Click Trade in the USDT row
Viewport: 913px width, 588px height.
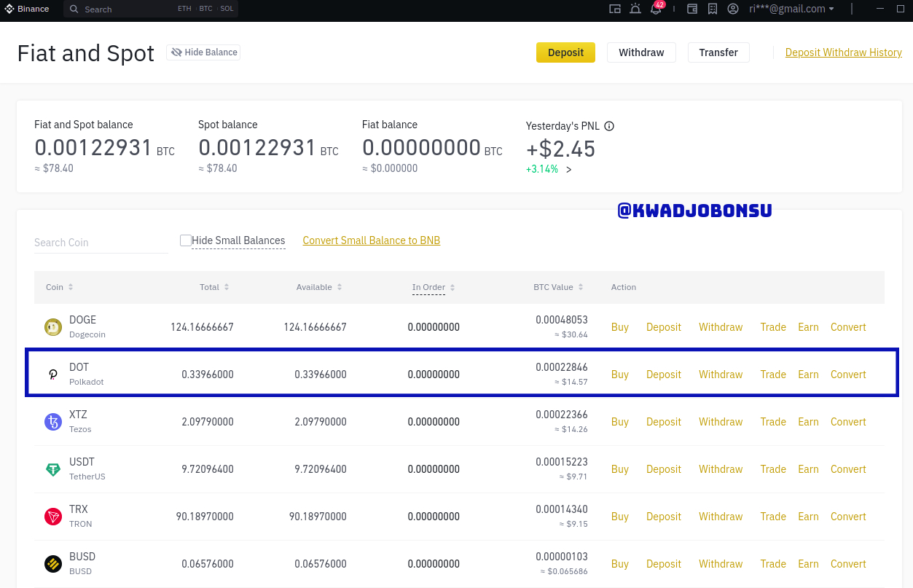773,469
